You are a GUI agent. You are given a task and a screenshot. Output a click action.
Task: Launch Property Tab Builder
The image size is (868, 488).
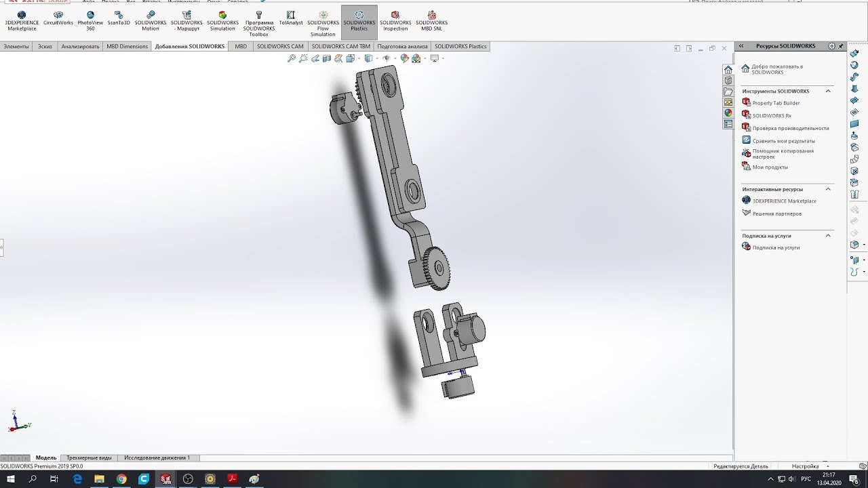pos(776,103)
